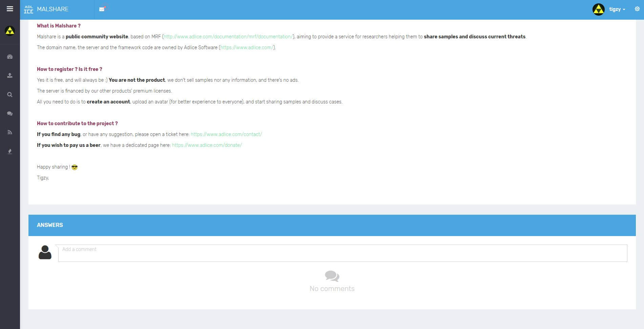The height and width of the screenshot is (329, 644).
Task: Click the commenter profile silhouette icon
Action: coord(45,252)
